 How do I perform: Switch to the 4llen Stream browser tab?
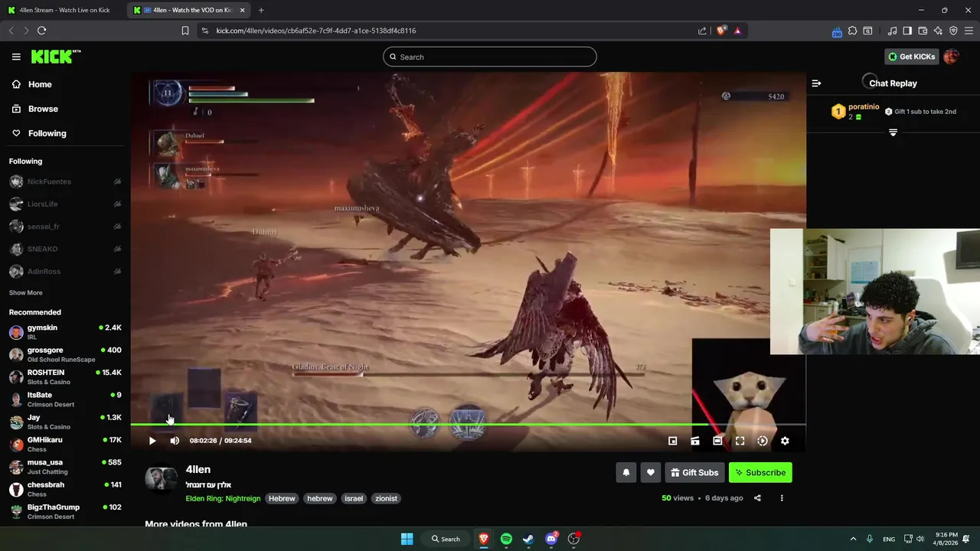[63, 10]
